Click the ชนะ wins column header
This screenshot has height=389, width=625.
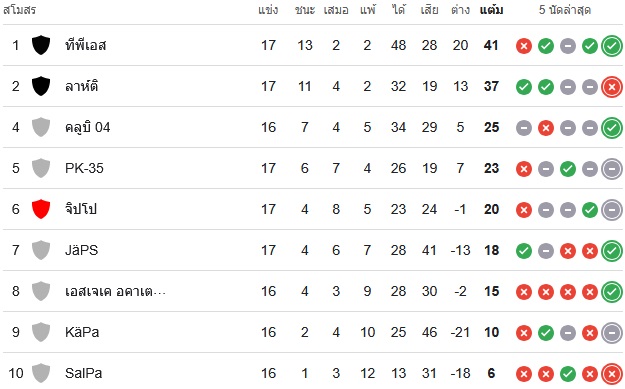coord(305,10)
